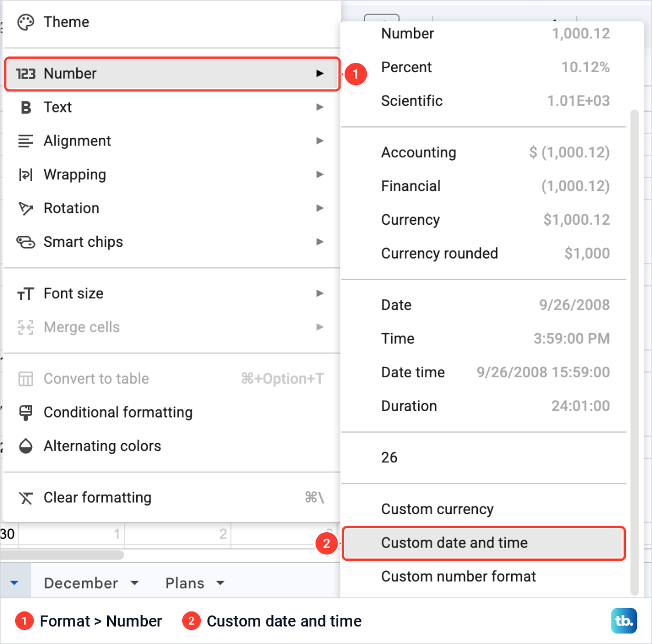
Task: Apply the Currency rounded format
Action: pyautogui.click(x=484, y=254)
